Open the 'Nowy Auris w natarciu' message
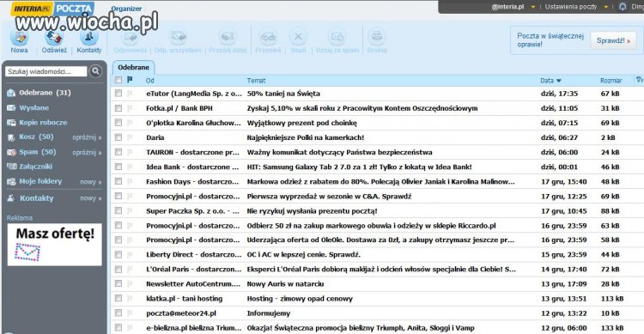The height and width of the screenshot is (334, 644). click(285, 284)
